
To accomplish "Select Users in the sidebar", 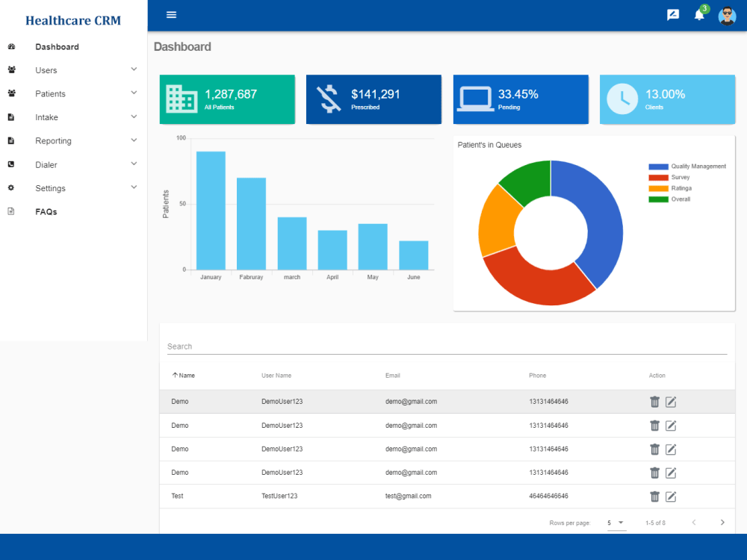I will click(46, 70).
